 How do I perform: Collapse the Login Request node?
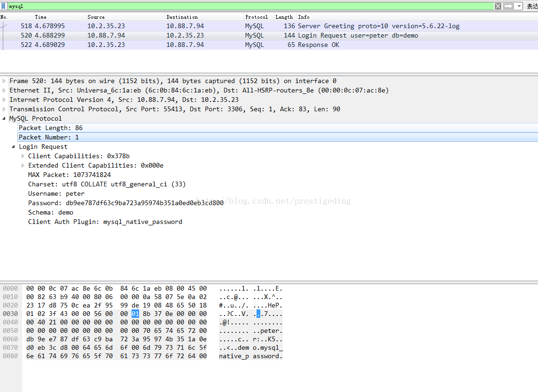[13, 146]
